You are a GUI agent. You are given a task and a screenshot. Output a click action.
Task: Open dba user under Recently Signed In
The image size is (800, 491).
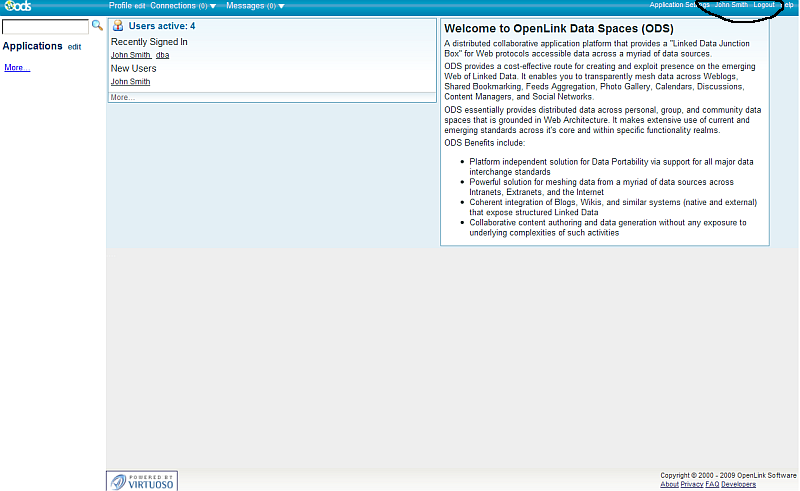pos(162,55)
